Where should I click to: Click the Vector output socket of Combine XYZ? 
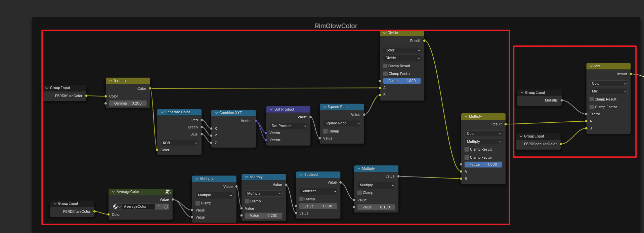coord(256,121)
